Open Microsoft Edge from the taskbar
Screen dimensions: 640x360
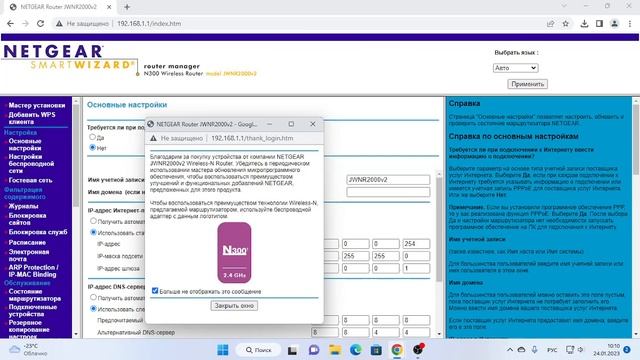pyautogui.click(x=356, y=350)
